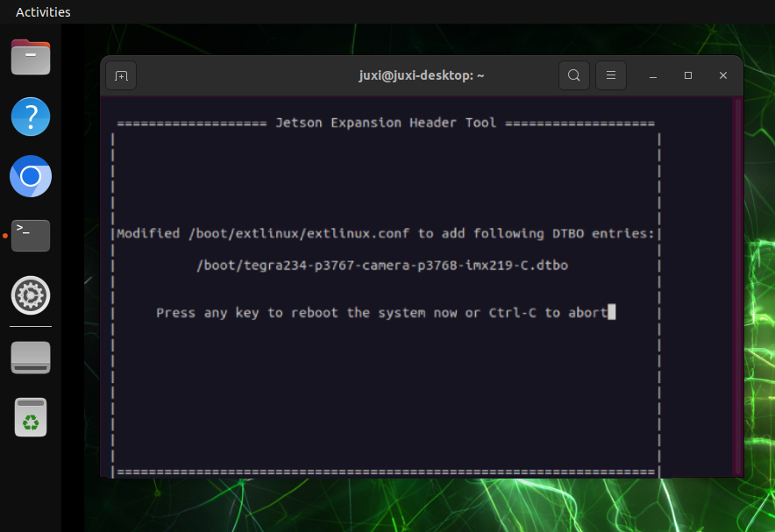Minimize the terminal window

(653, 75)
